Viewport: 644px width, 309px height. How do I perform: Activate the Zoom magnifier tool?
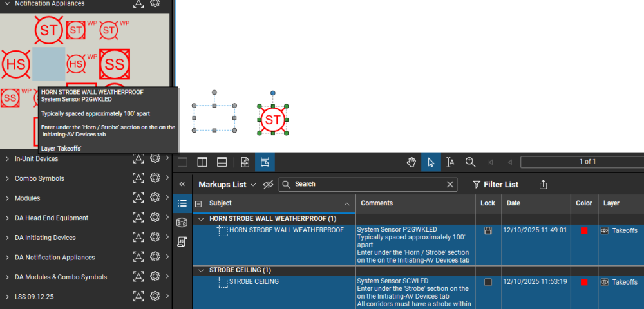(x=470, y=162)
